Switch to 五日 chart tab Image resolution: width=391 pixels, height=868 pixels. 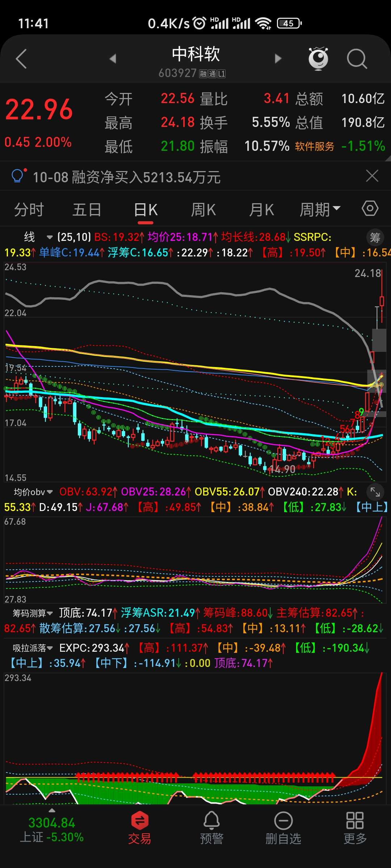(87, 210)
